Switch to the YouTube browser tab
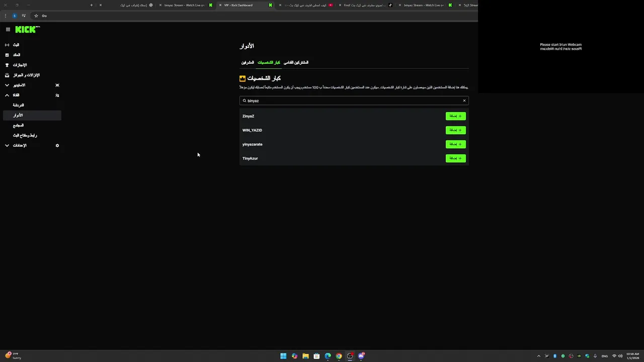The width and height of the screenshot is (644, 362). tap(307, 5)
